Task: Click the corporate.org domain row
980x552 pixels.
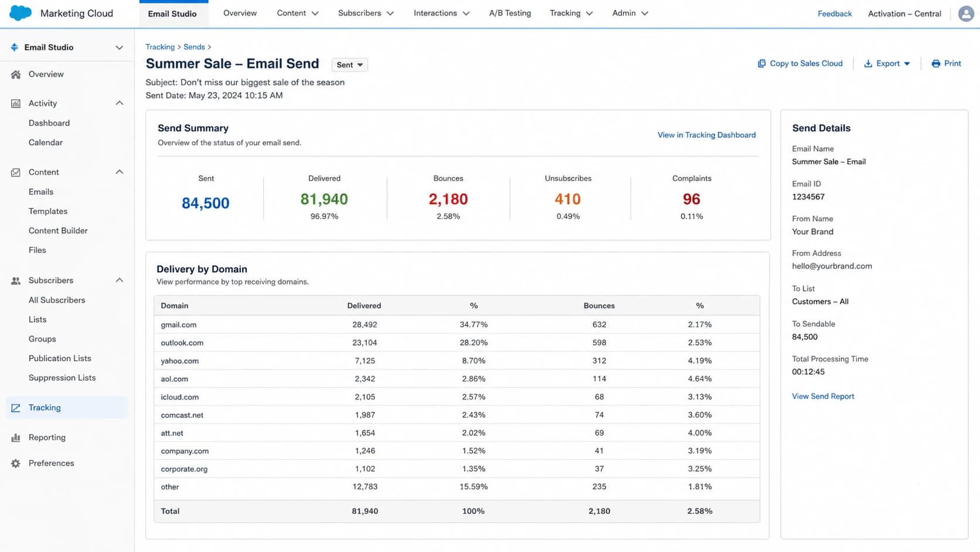Action: [x=457, y=469]
